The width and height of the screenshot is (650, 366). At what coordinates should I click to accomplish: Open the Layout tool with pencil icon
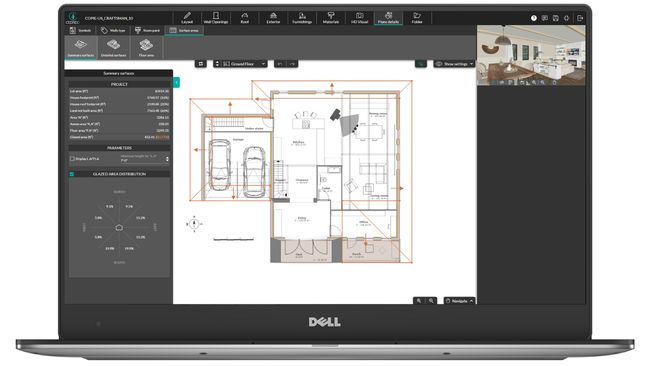(187, 18)
